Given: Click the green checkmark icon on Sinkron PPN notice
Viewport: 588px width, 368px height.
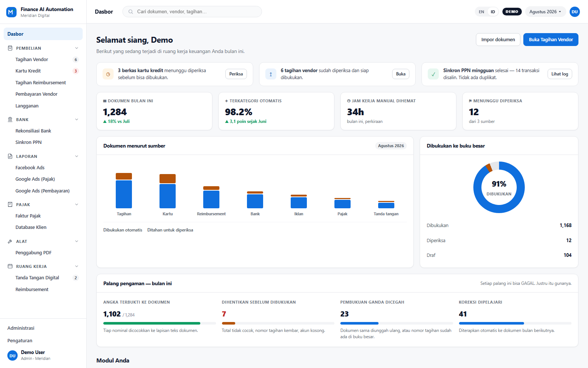Looking at the screenshot, I should point(433,74).
